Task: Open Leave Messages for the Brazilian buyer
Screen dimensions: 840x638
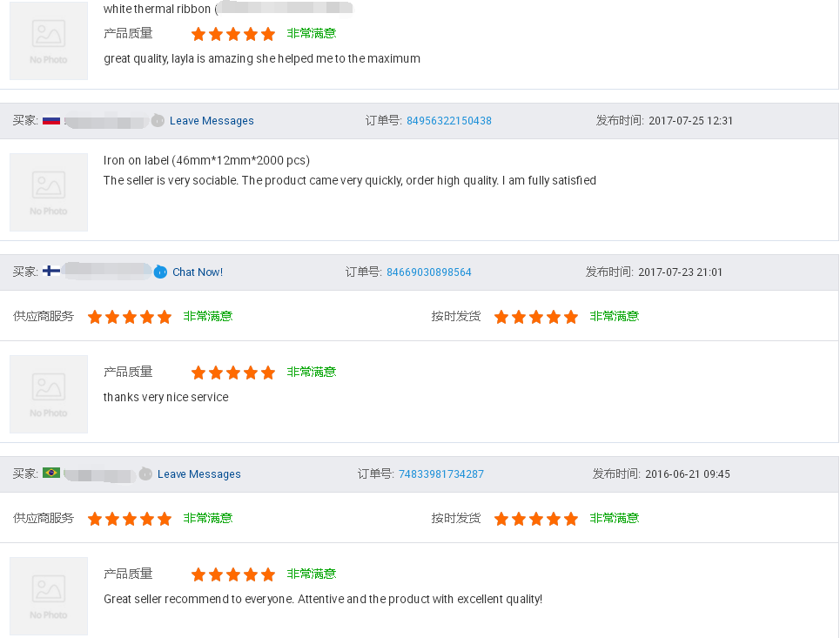Action: click(x=198, y=474)
